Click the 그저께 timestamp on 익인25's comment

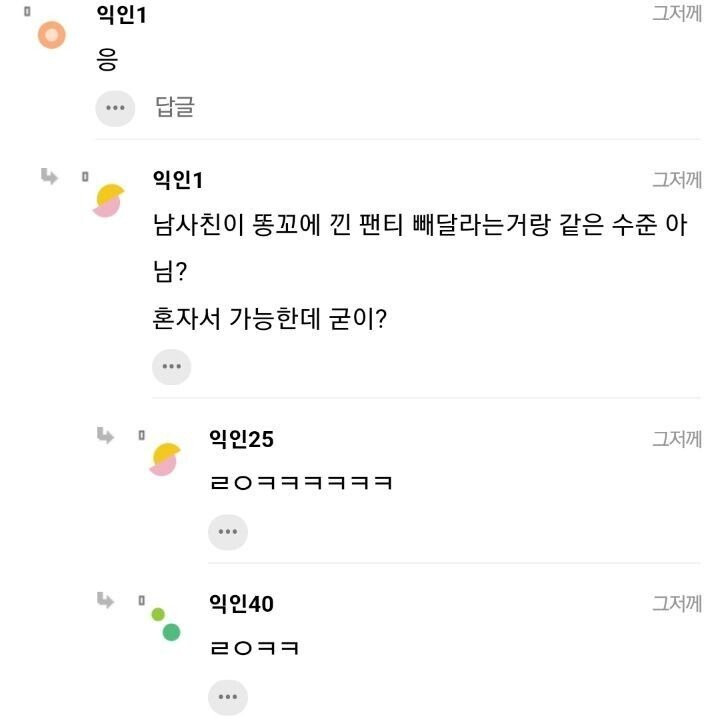677,438
